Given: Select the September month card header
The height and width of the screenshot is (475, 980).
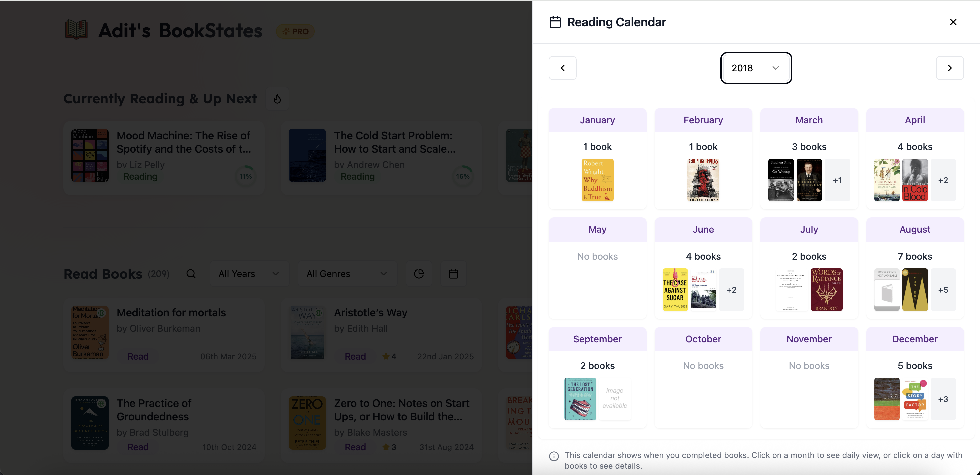Looking at the screenshot, I should point(597,339).
